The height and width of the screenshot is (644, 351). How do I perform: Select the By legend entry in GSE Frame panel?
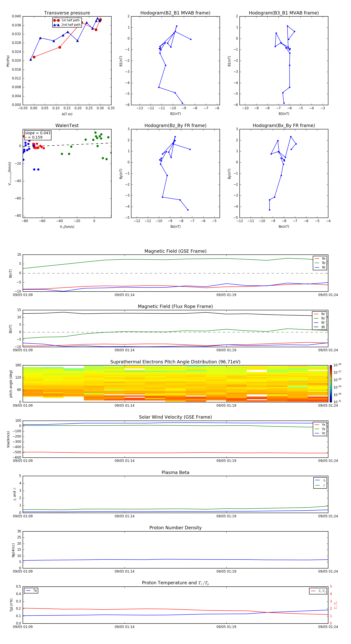coord(320,263)
